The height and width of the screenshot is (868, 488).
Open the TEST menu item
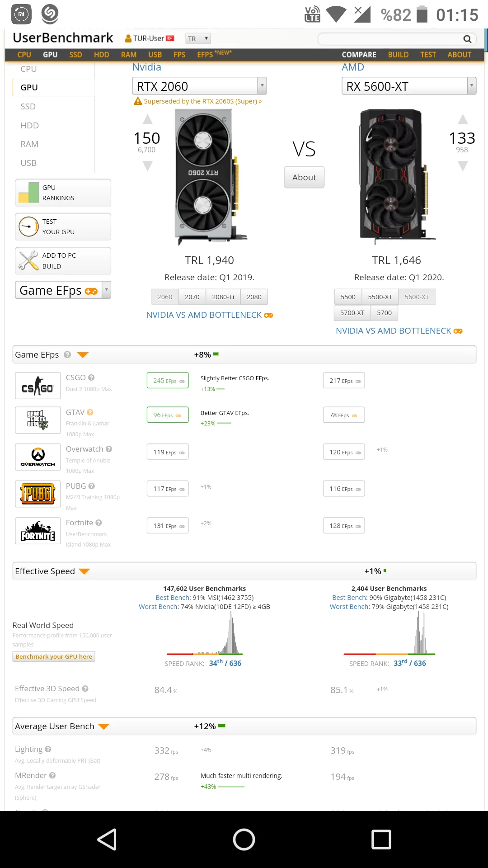[x=428, y=55]
